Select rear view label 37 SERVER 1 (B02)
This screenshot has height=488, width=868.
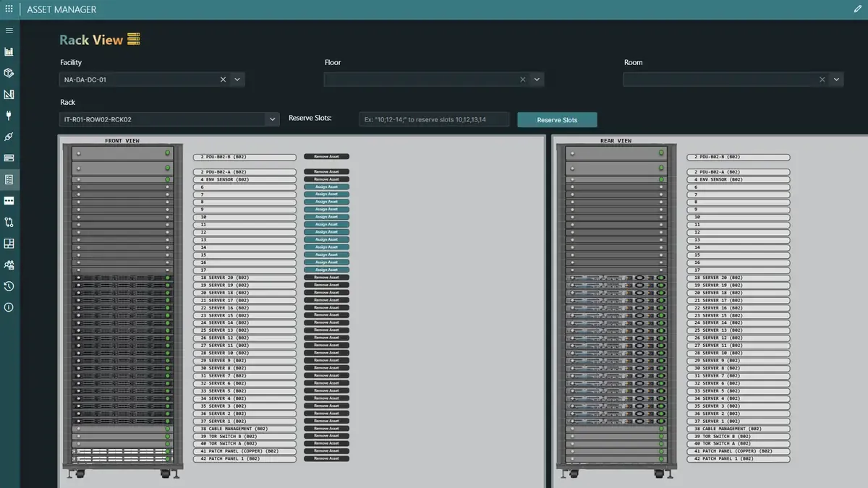click(x=739, y=421)
